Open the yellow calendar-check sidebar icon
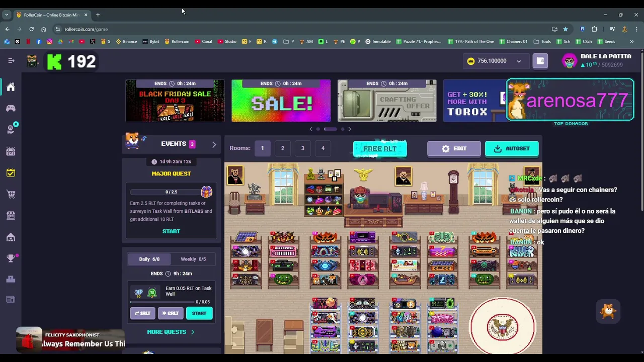This screenshot has height=362, width=644. (x=11, y=172)
